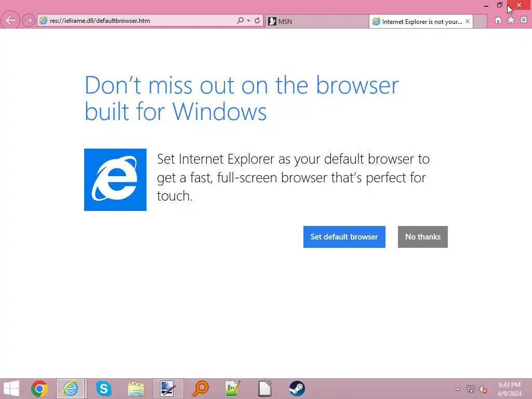Open File Explorer from the taskbar
Image resolution: width=532 pixels, height=399 pixels.
136,389
